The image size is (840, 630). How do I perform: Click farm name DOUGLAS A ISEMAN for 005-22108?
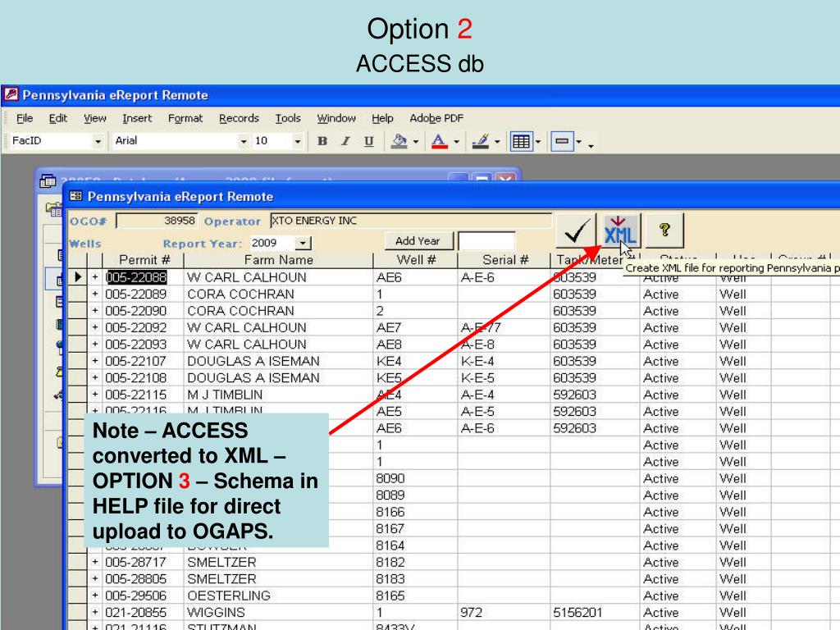(253, 377)
